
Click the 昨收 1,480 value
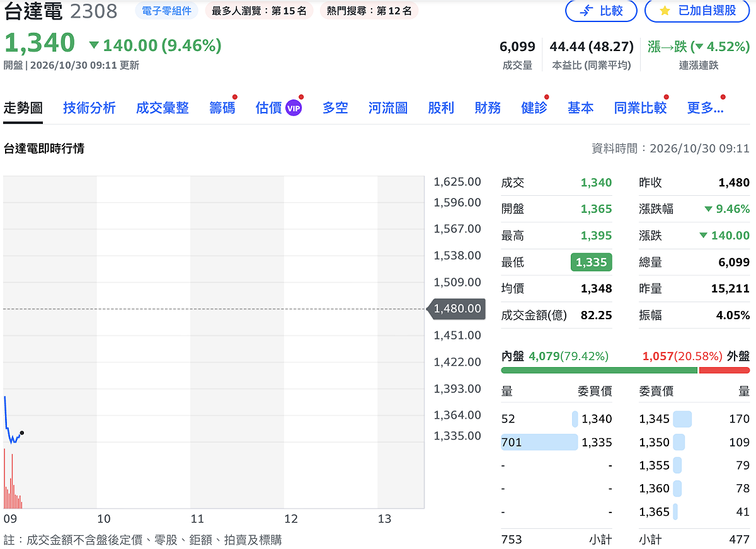[734, 183]
